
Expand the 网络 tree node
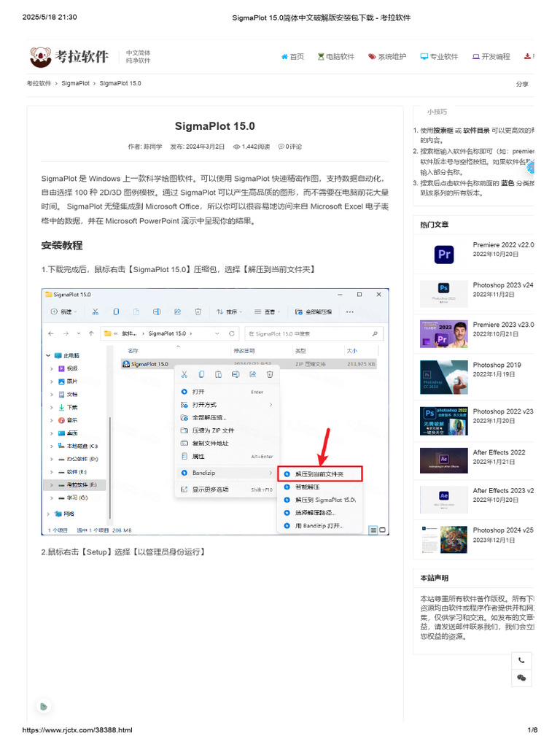[48, 514]
